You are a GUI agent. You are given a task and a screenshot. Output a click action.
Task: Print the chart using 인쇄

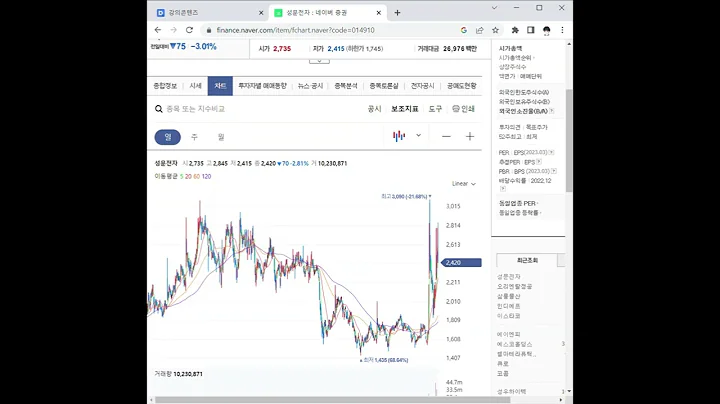click(463, 109)
